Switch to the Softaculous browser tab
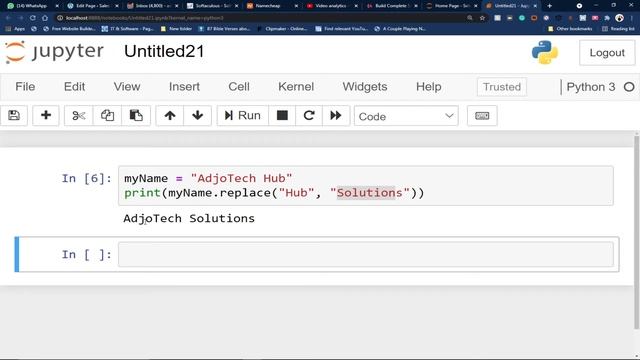This screenshot has width=640, height=360. [212, 6]
